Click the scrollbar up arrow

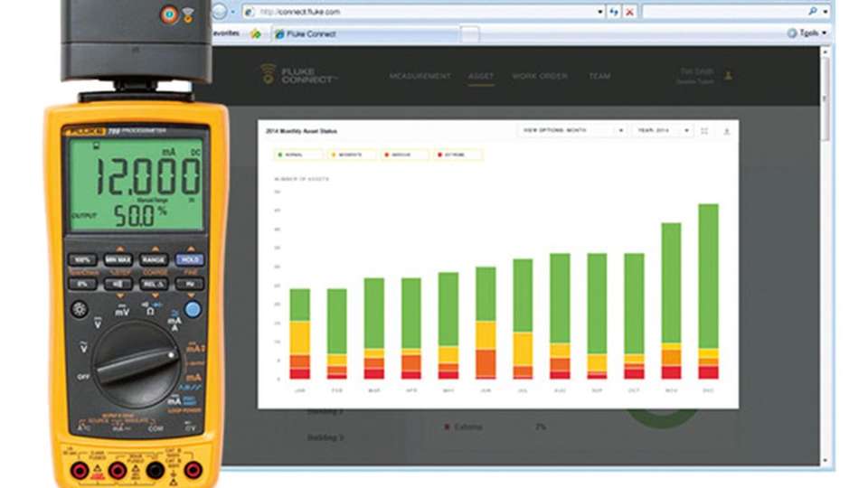tap(825, 52)
